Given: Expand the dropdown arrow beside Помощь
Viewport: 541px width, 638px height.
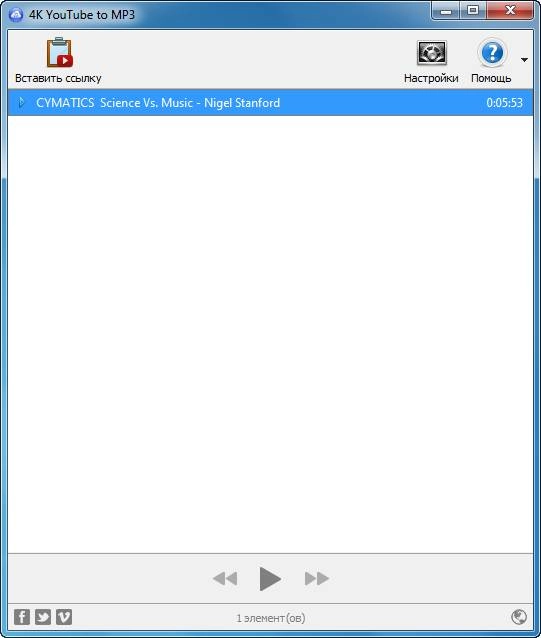Looking at the screenshot, I should [x=524, y=60].
